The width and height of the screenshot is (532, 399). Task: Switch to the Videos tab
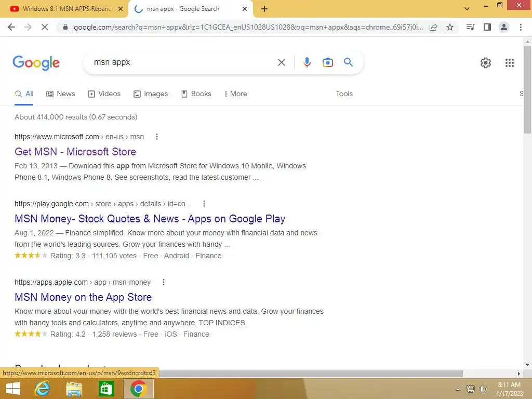104,94
